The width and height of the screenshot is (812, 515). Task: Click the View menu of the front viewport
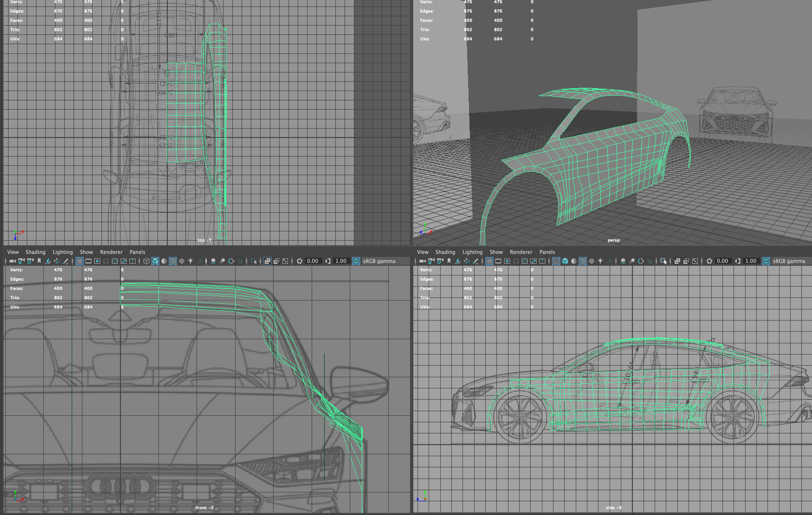pyautogui.click(x=13, y=252)
